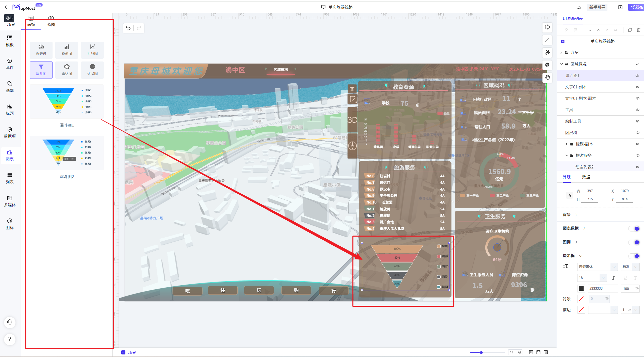Click the 3D cube canvas tool
The image size is (644, 357).
tap(547, 65)
